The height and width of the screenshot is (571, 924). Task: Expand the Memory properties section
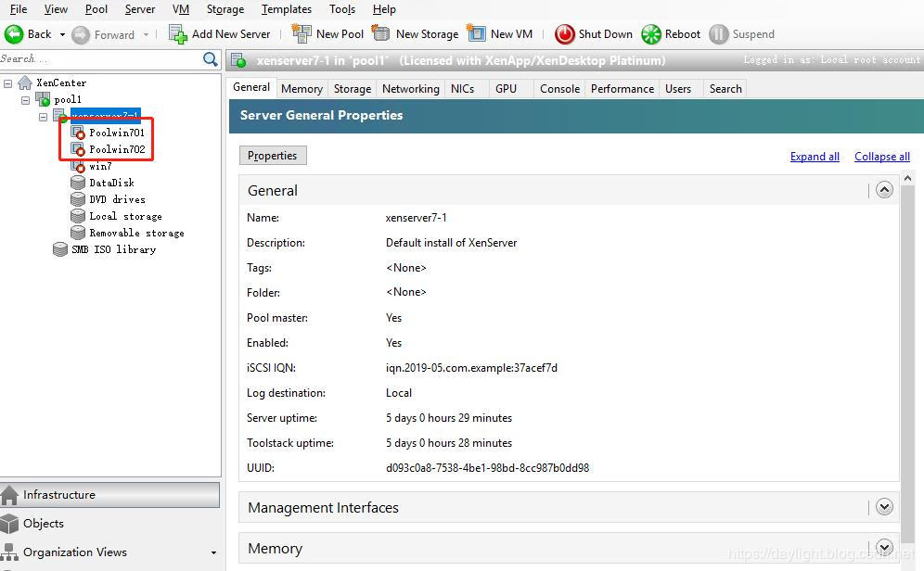884,547
